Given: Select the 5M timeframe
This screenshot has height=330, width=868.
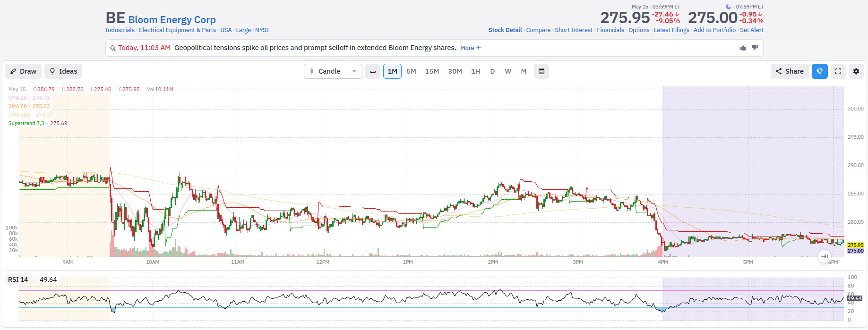Looking at the screenshot, I should click(x=411, y=71).
